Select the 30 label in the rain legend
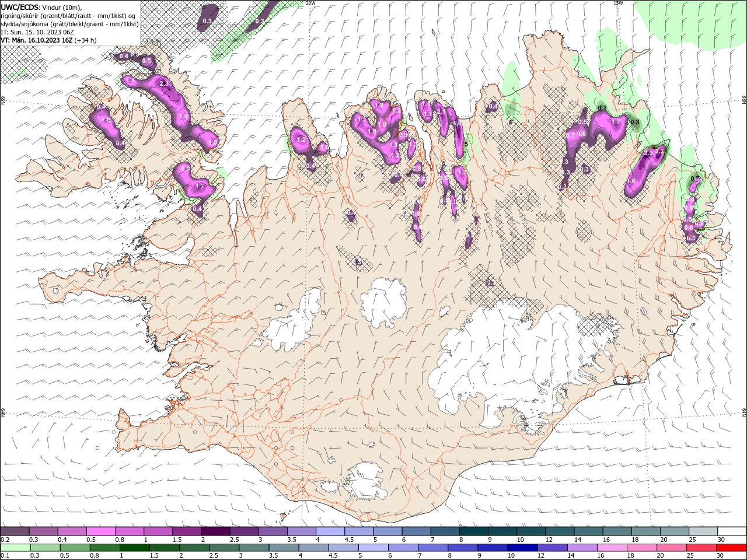 click(x=721, y=556)
